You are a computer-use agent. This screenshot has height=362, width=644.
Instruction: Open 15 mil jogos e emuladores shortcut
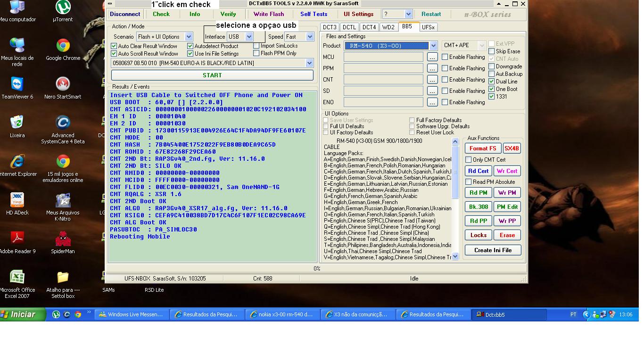(x=63, y=168)
